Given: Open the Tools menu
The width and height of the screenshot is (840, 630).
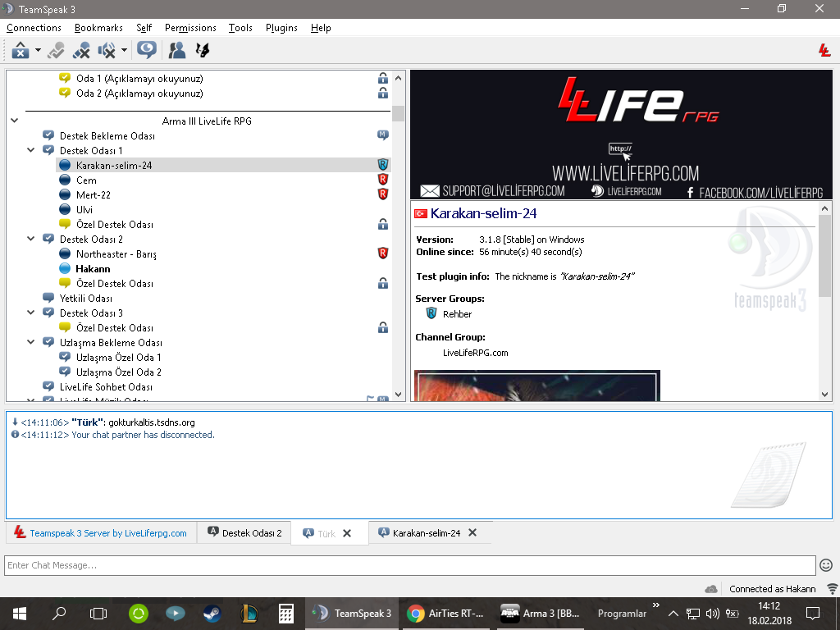Looking at the screenshot, I should [240, 28].
